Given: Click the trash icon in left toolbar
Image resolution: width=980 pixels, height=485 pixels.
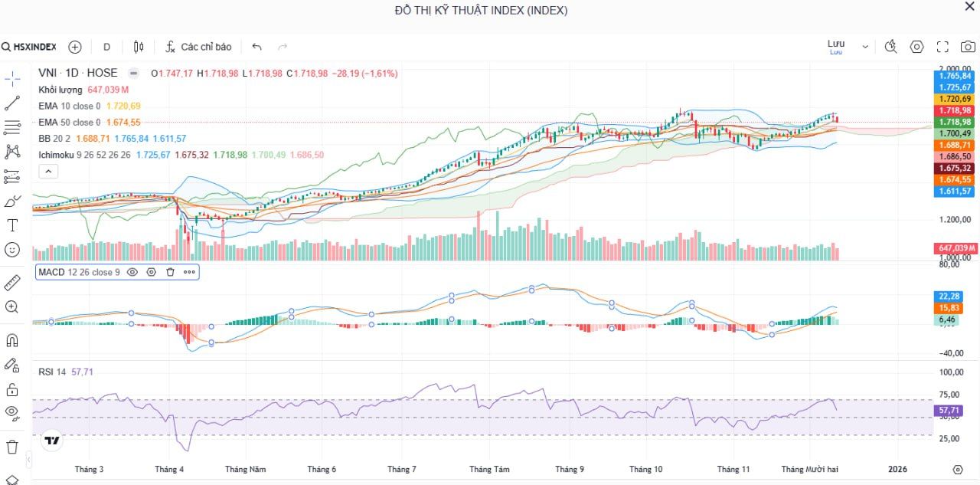Looking at the screenshot, I should tap(11, 447).
